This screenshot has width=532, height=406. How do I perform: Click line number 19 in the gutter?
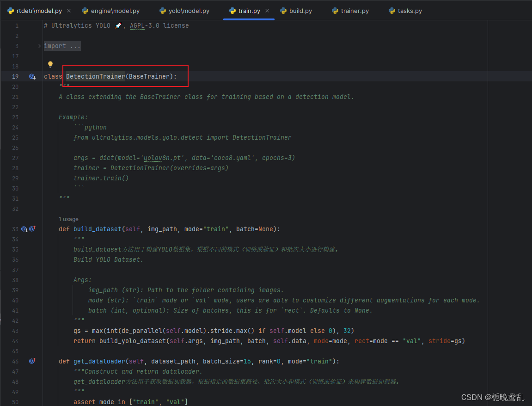15,77
